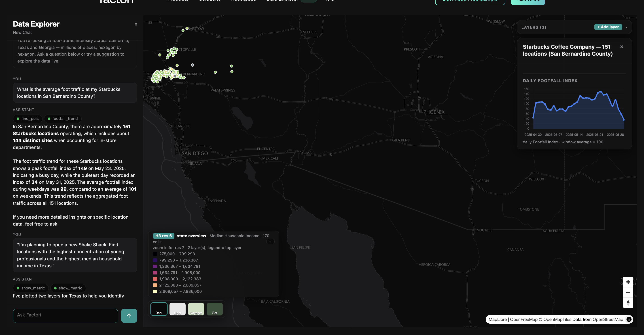This screenshot has width=644, height=335.
Task: Select the 2,122,383 – 2,609,057 legend swatch
Action: tap(155, 285)
